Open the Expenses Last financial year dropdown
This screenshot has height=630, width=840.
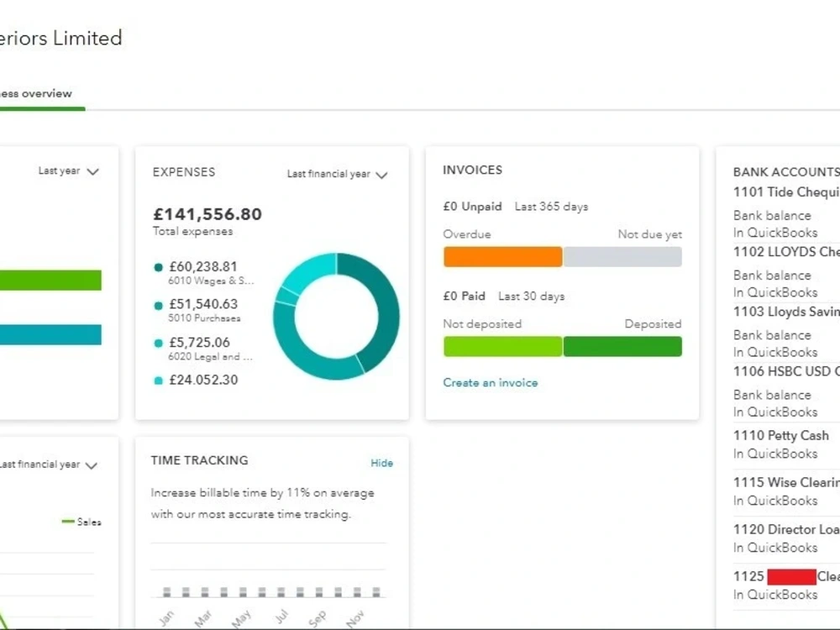pyautogui.click(x=336, y=174)
